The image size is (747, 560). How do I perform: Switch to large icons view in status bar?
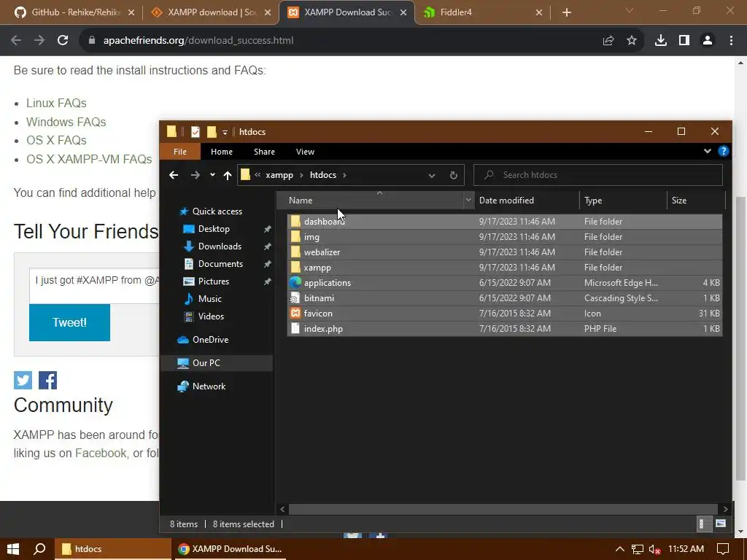720,524
